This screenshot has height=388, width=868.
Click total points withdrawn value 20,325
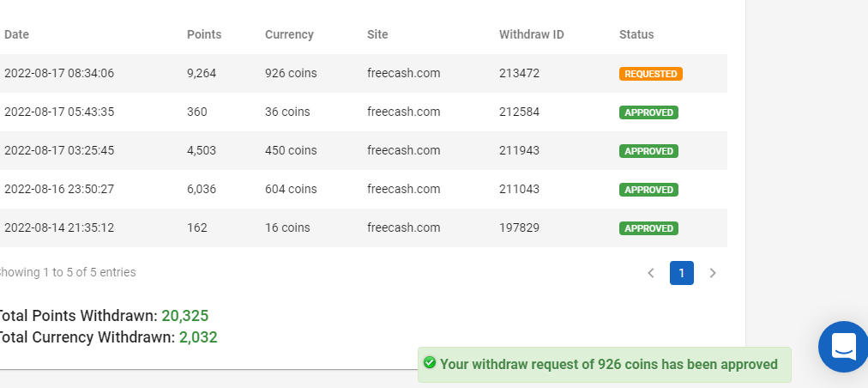[185, 316]
